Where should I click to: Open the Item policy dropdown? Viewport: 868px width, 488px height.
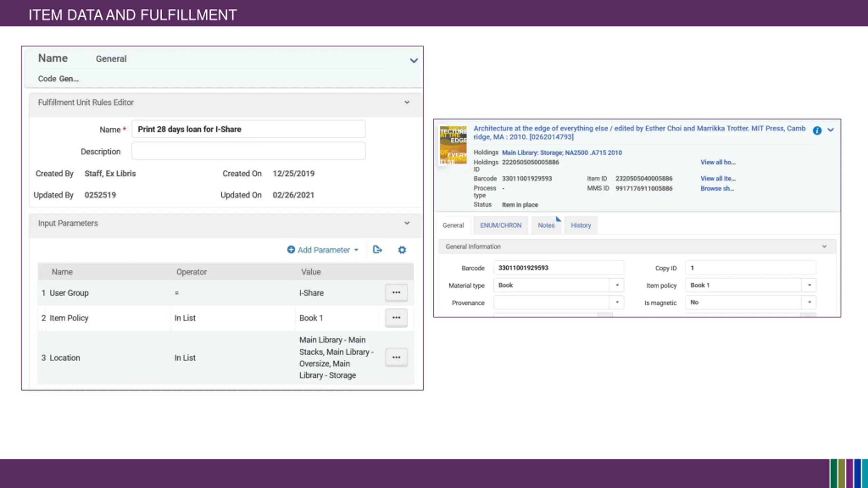(x=809, y=285)
